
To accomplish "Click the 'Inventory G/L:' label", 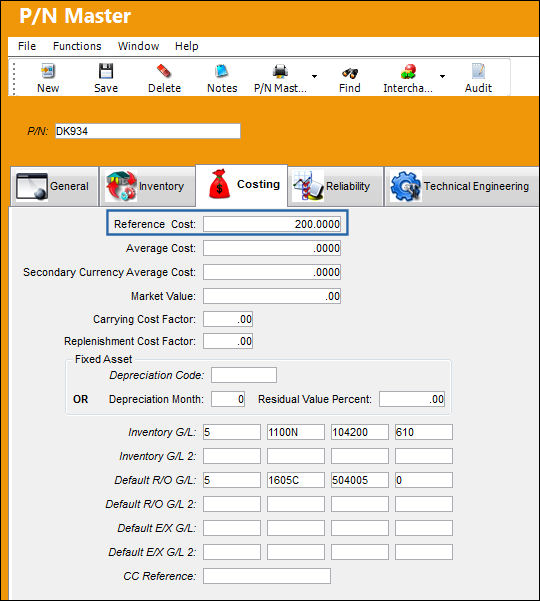I will [x=162, y=432].
